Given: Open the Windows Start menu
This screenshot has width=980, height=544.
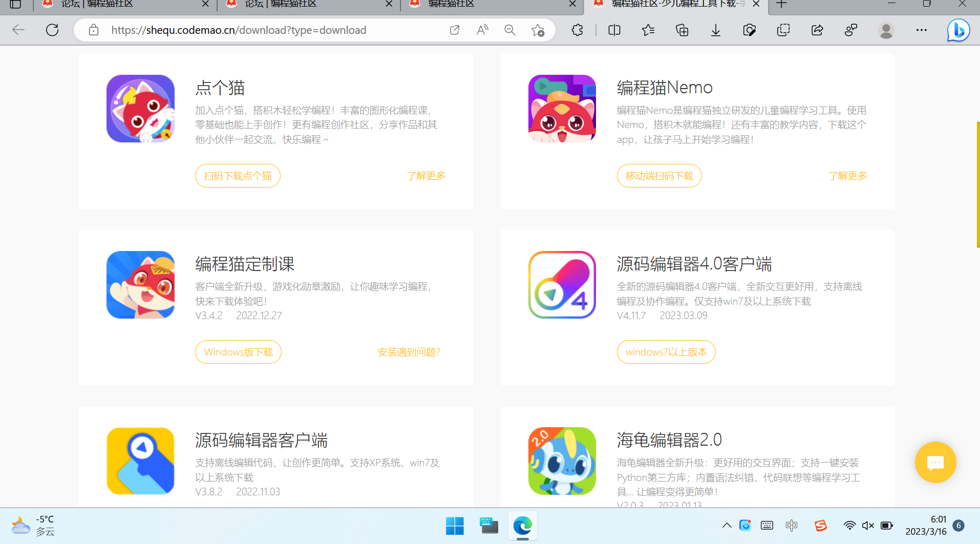Looking at the screenshot, I should [455, 526].
